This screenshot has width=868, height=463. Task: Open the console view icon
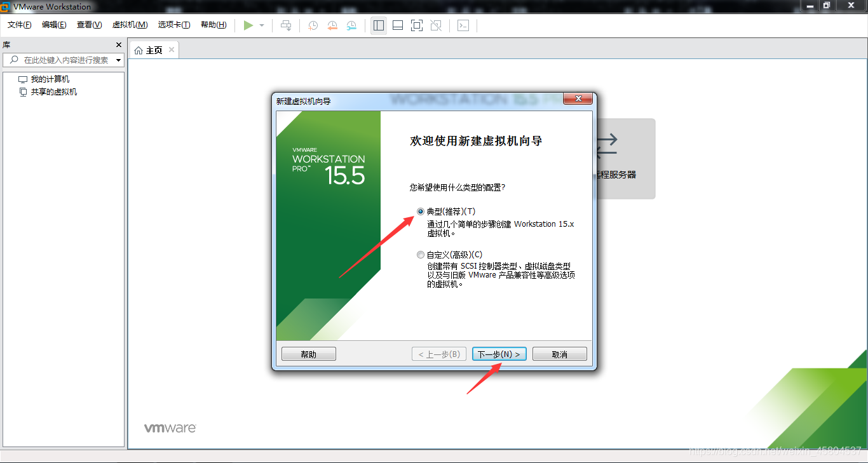pyautogui.click(x=463, y=25)
